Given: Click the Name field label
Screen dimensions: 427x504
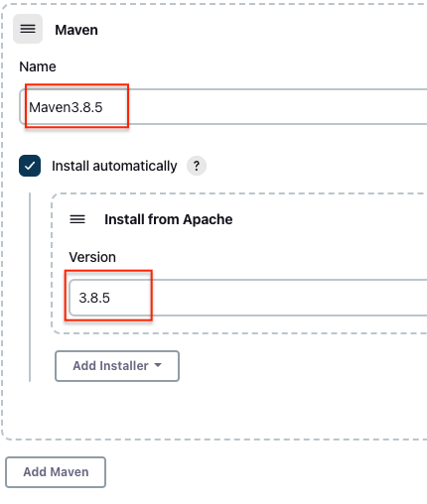Looking at the screenshot, I should click(x=38, y=66).
